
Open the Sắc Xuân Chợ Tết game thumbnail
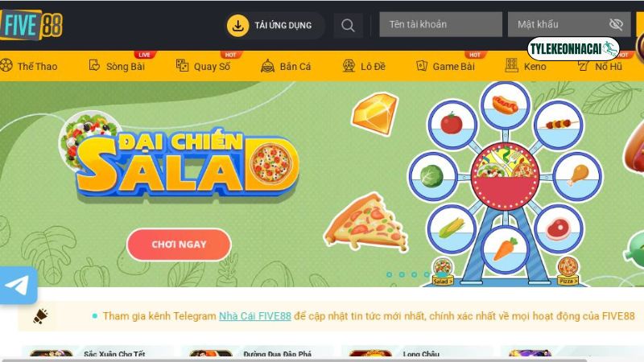pos(52,355)
